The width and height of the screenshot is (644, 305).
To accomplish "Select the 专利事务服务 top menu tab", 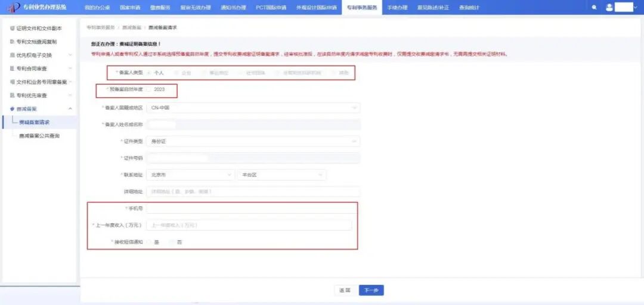I will coord(361,7).
